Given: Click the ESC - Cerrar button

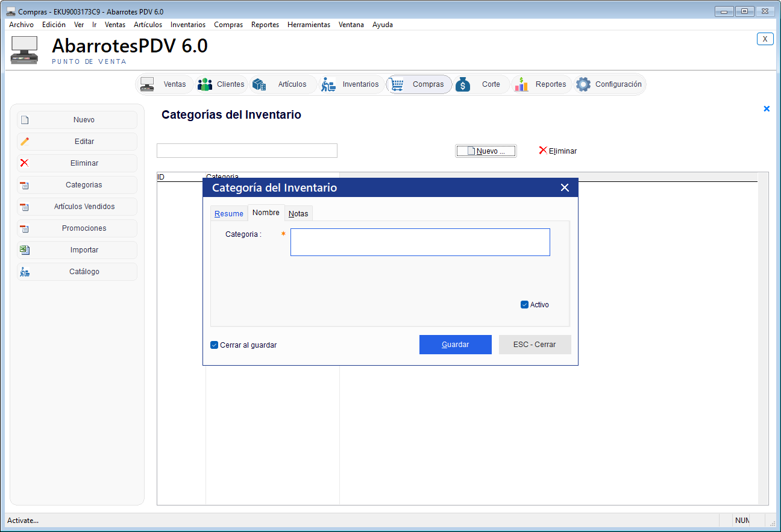Looking at the screenshot, I should [x=535, y=345].
